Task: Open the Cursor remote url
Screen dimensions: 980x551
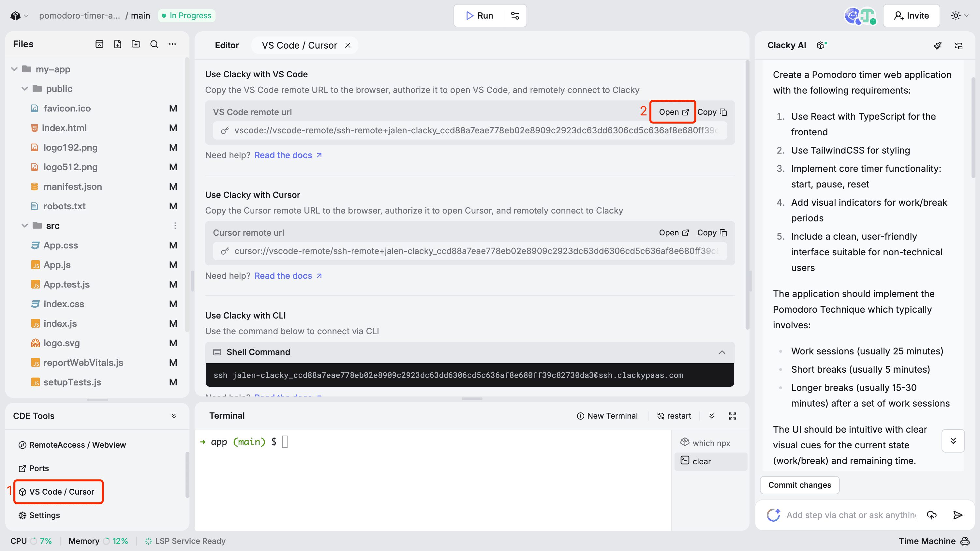Action: (x=674, y=232)
